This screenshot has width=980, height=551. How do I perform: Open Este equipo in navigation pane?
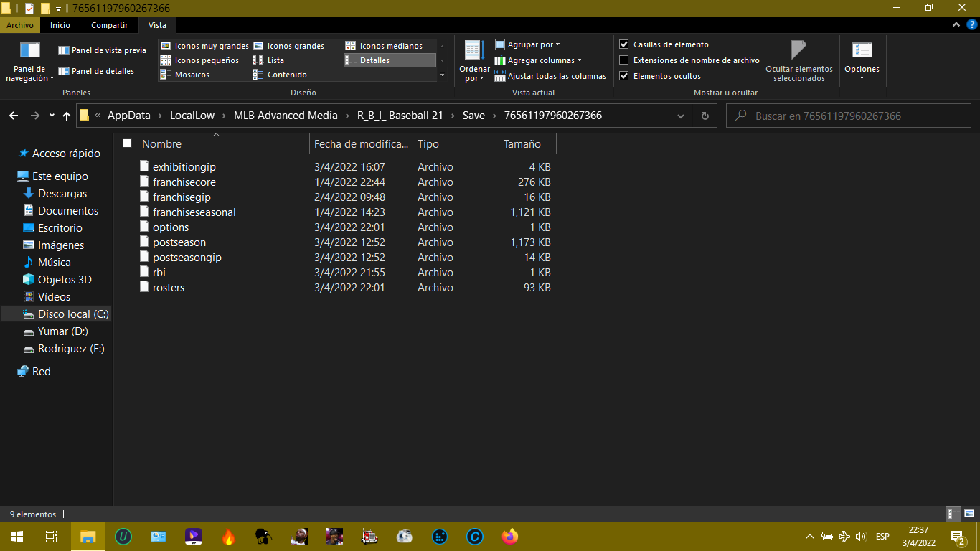coord(60,176)
